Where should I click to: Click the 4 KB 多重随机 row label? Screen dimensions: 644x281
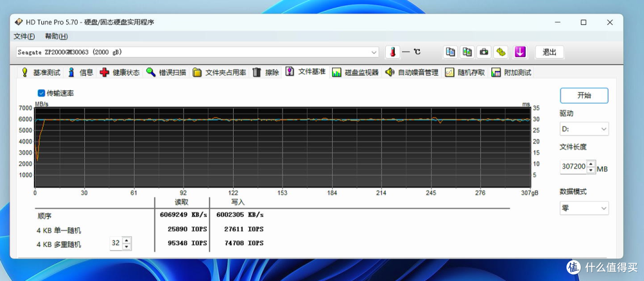58,245
